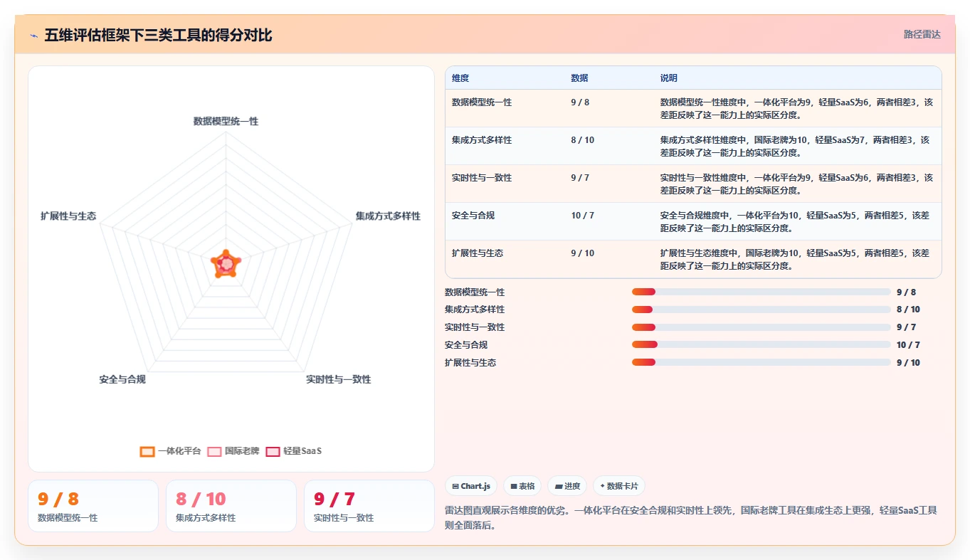Click the lightning icon beside the page title
Screen dimensions: 970x560
click(33, 35)
